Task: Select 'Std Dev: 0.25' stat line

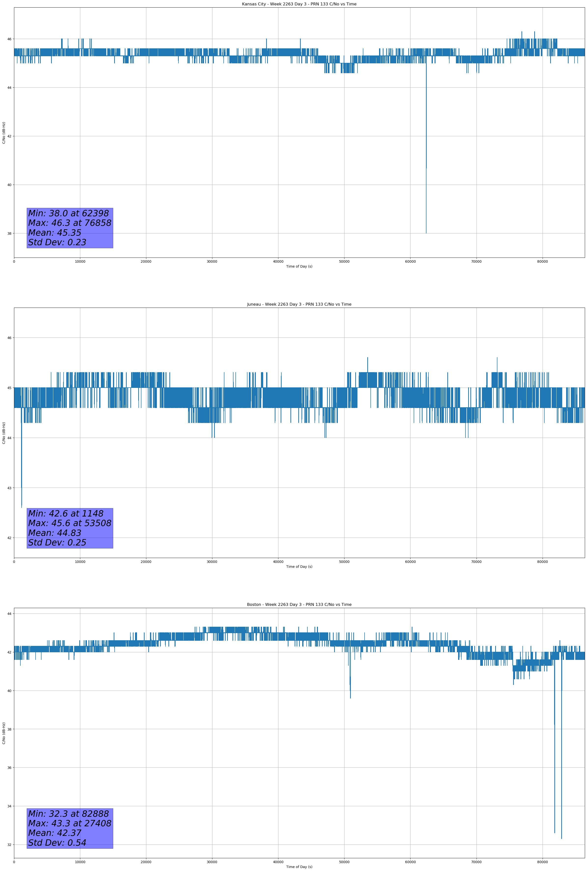Action: point(57,543)
